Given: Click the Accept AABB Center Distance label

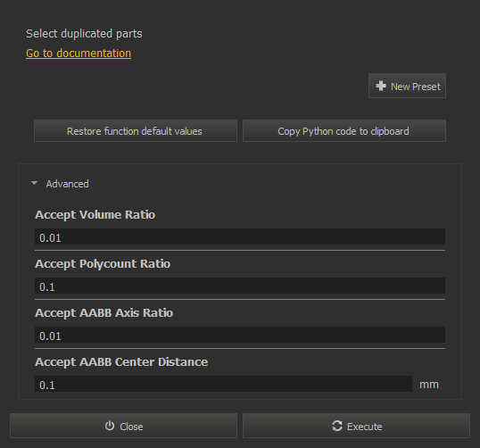Looking at the screenshot, I should [121, 362].
